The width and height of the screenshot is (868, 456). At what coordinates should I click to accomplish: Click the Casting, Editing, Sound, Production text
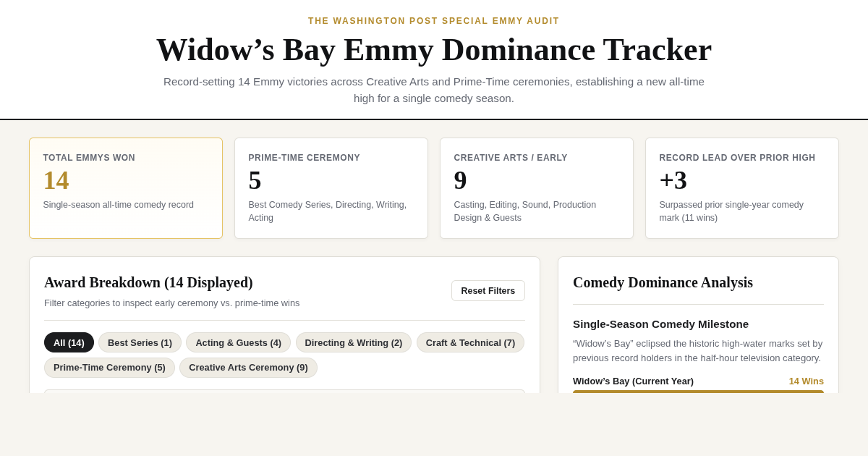[x=525, y=211]
